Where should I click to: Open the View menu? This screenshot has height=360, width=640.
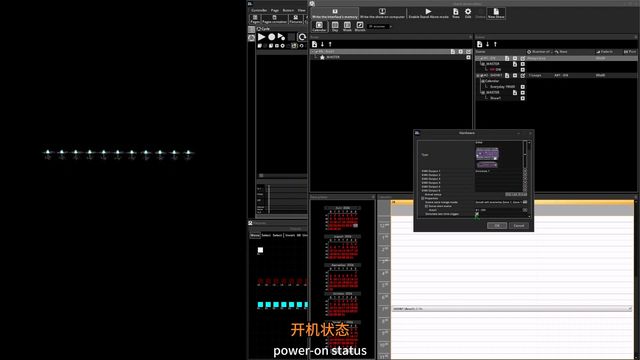point(302,10)
